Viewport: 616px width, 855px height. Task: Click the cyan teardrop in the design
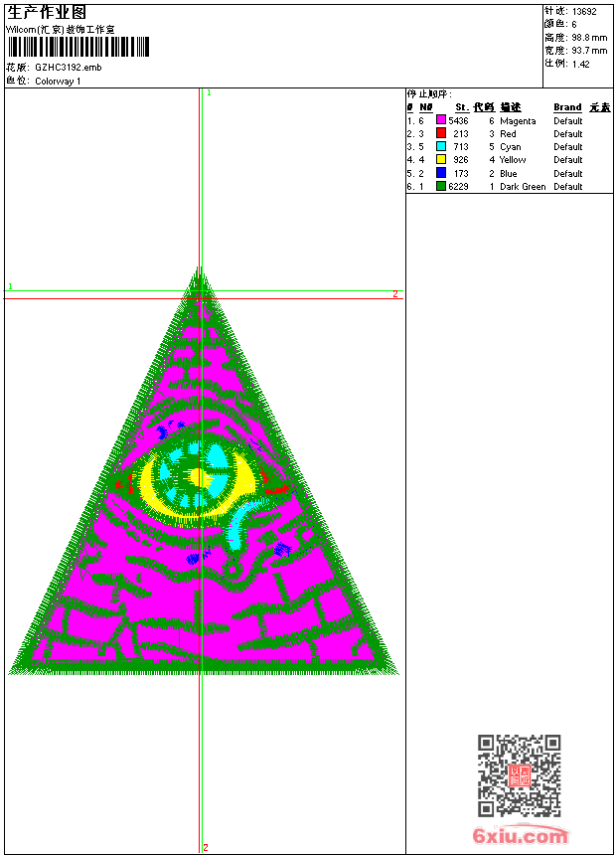pos(237,528)
